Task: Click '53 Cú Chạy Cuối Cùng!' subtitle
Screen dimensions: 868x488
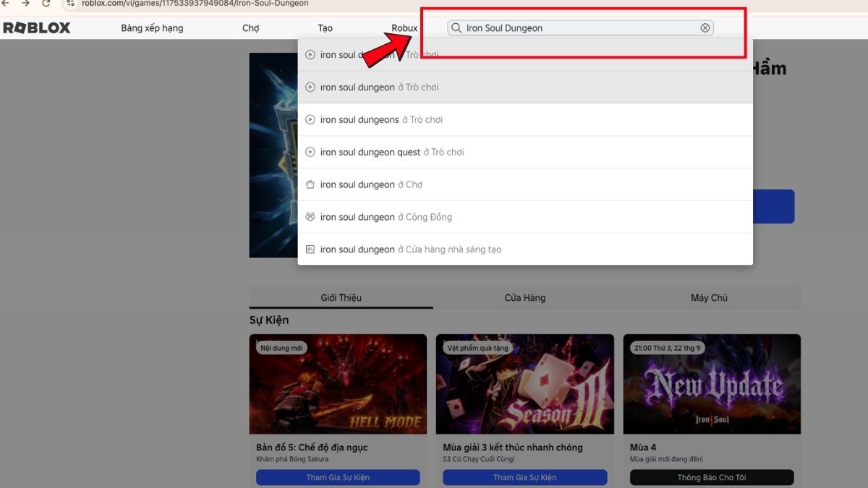Action: coord(478,459)
